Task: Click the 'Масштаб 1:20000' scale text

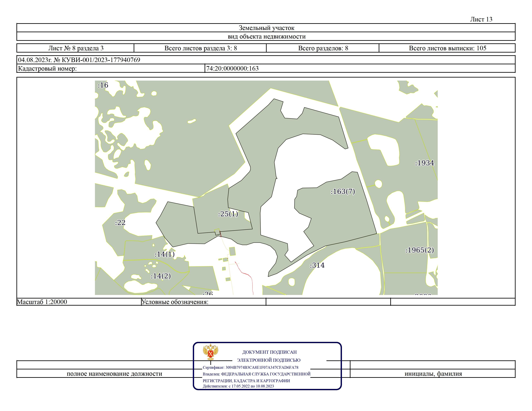Action: coord(42,302)
